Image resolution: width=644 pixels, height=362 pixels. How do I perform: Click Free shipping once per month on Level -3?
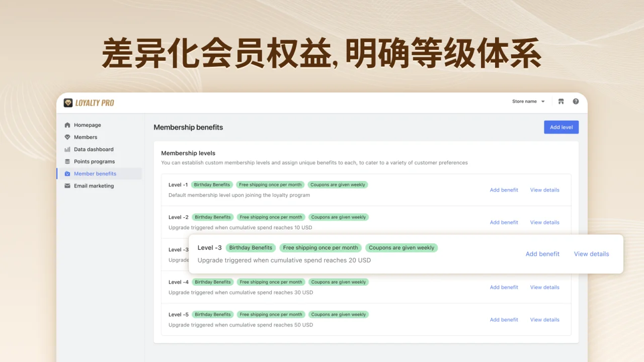(x=320, y=248)
